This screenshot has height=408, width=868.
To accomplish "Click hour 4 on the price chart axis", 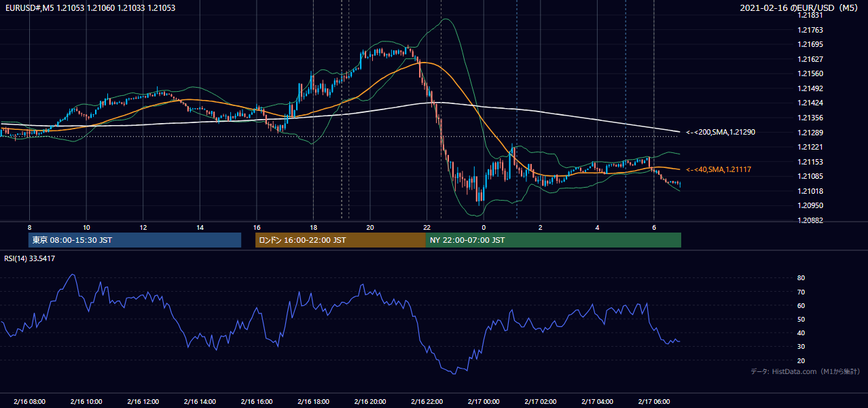I will click(597, 227).
